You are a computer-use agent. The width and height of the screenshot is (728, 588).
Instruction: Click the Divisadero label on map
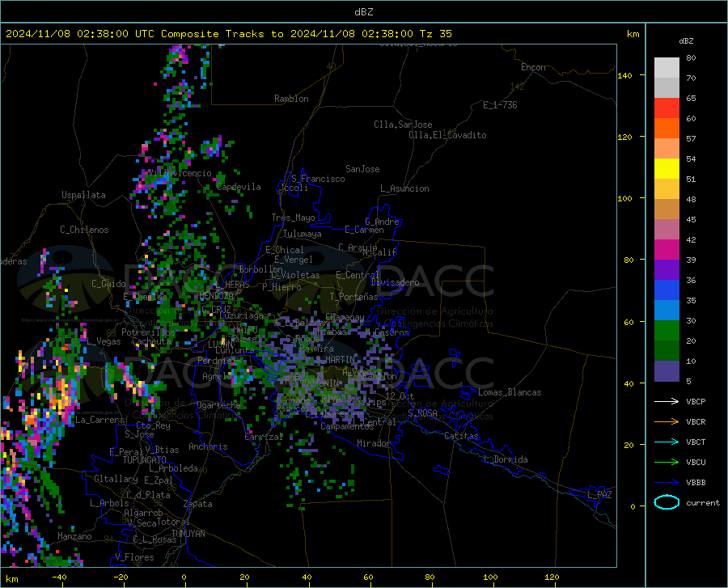pyautogui.click(x=395, y=282)
